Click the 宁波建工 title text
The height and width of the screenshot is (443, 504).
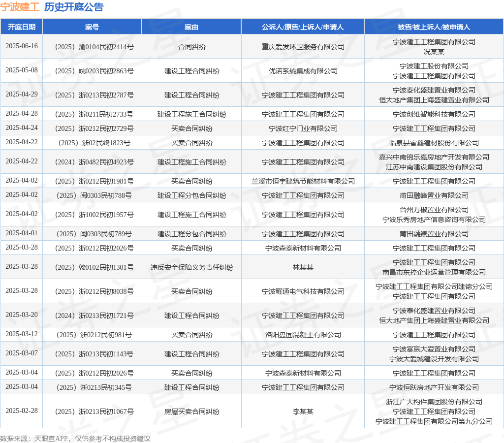click(x=20, y=7)
